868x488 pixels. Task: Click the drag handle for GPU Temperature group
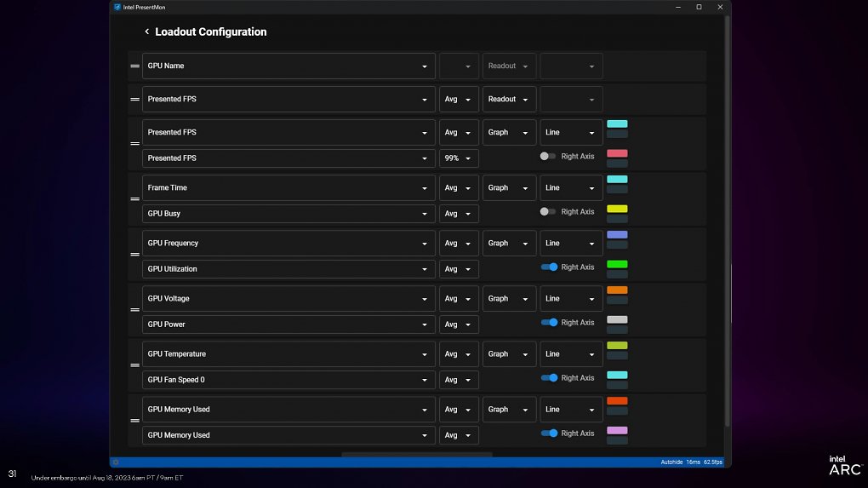click(x=134, y=365)
